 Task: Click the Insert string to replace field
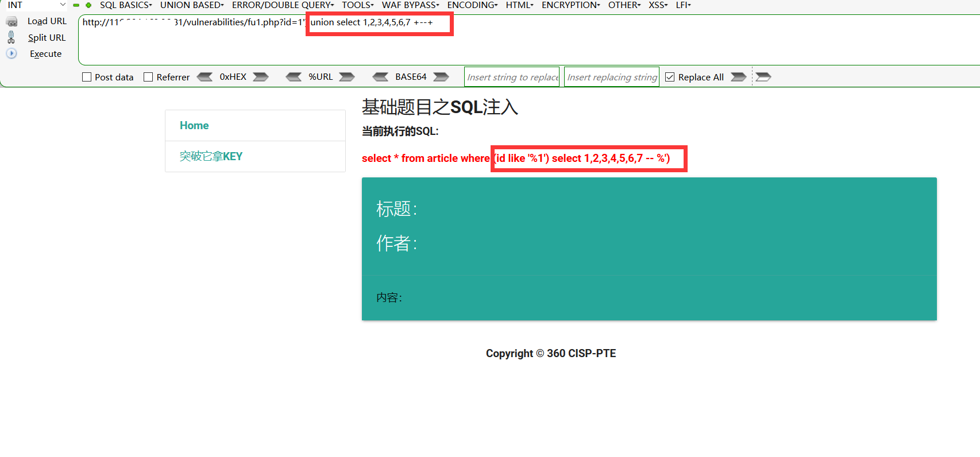pyautogui.click(x=512, y=77)
